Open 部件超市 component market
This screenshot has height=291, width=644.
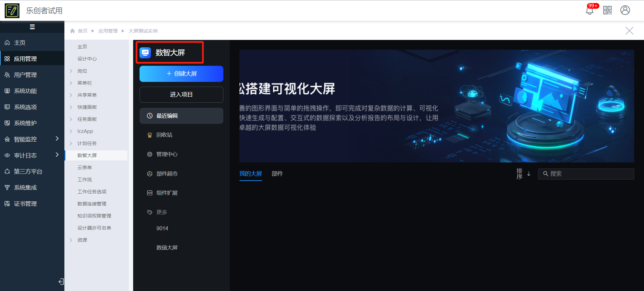pyautogui.click(x=167, y=174)
